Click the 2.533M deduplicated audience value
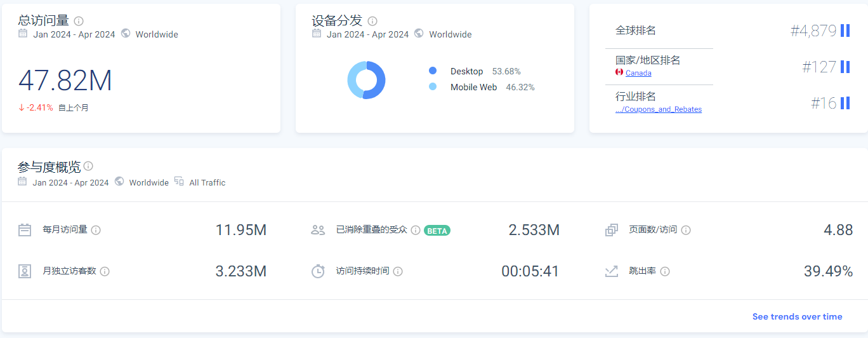868x338 pixels. (534, 230)
